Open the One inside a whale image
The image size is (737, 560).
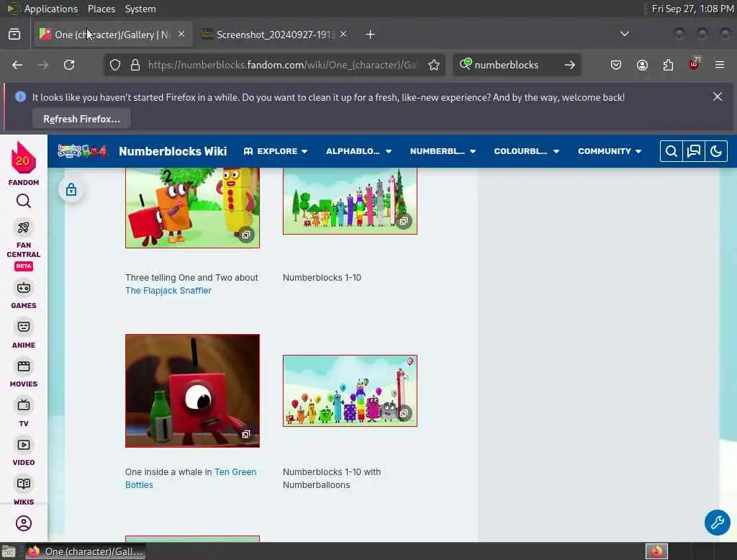(192, 391)
